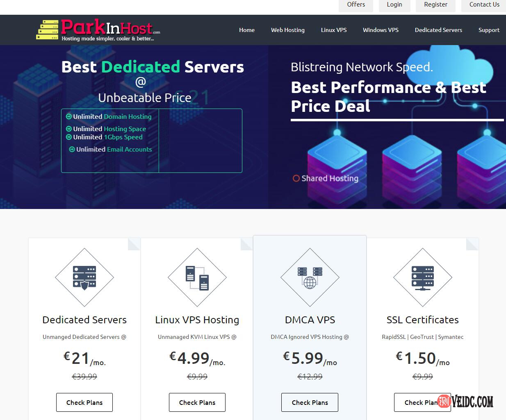Select Windows VPS in the navigation bar
This screenshot has width=506, height=420.
pyautogui.click(x=381, y=30)
